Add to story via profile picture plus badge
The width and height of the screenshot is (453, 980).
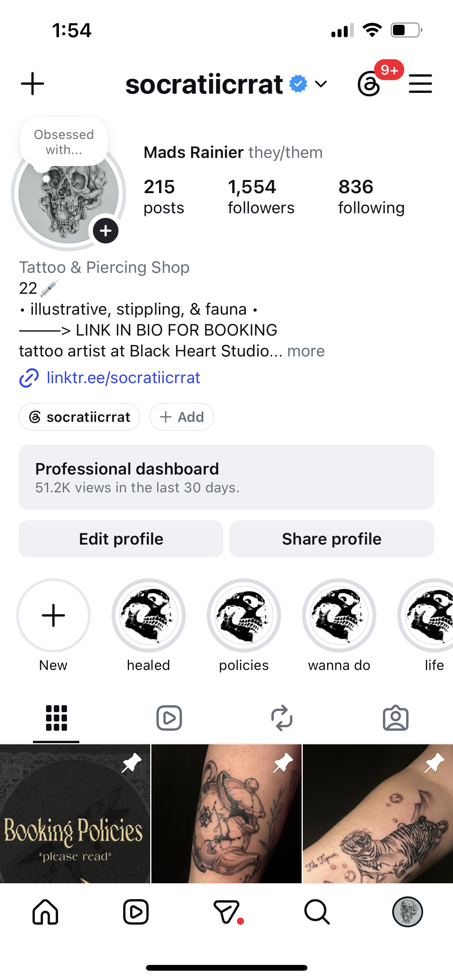tap(106, 231)
